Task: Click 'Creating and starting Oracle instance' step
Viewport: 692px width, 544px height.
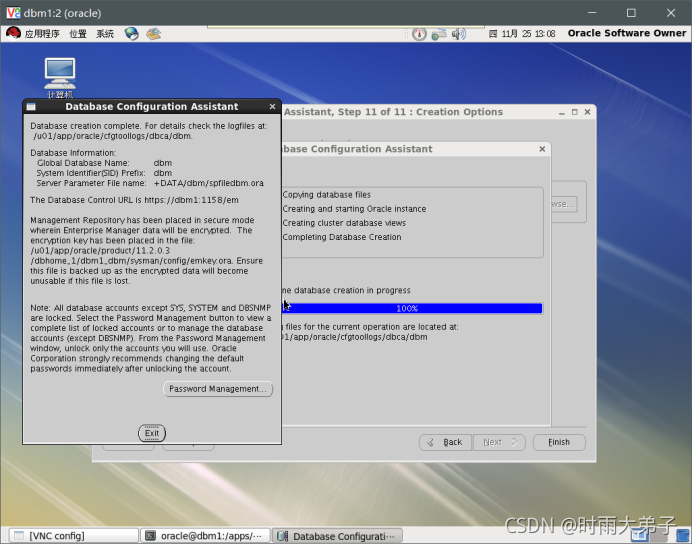Action: [x=354, y=209]
